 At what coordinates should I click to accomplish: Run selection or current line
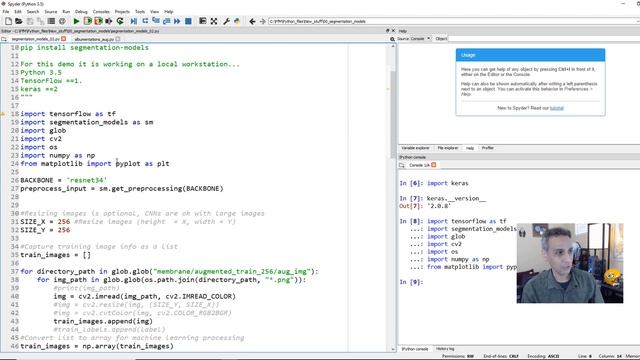point(109,21)
